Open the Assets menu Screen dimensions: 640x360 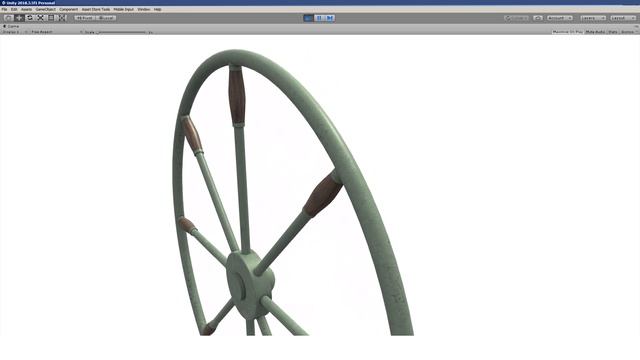[x=27, y=9]
